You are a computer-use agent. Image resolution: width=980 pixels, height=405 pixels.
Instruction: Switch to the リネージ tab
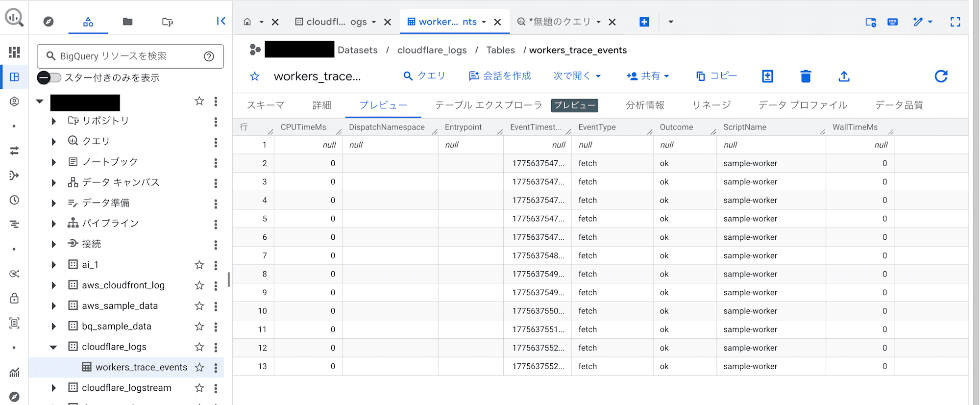click(711, 105)
